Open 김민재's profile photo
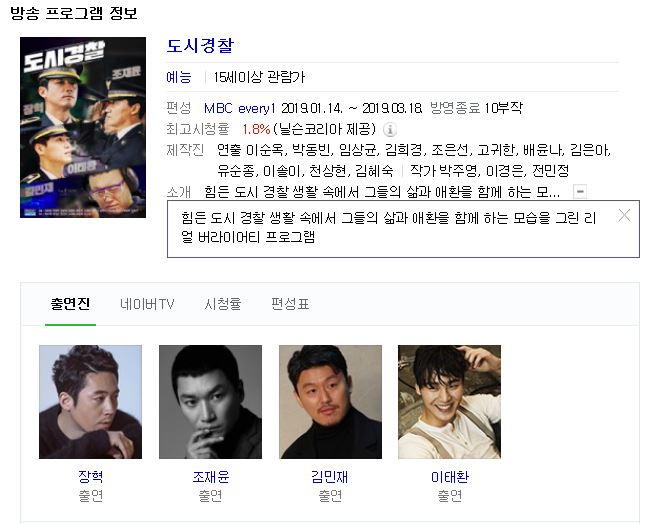The image size is (650, 524). tap(330, 402)
